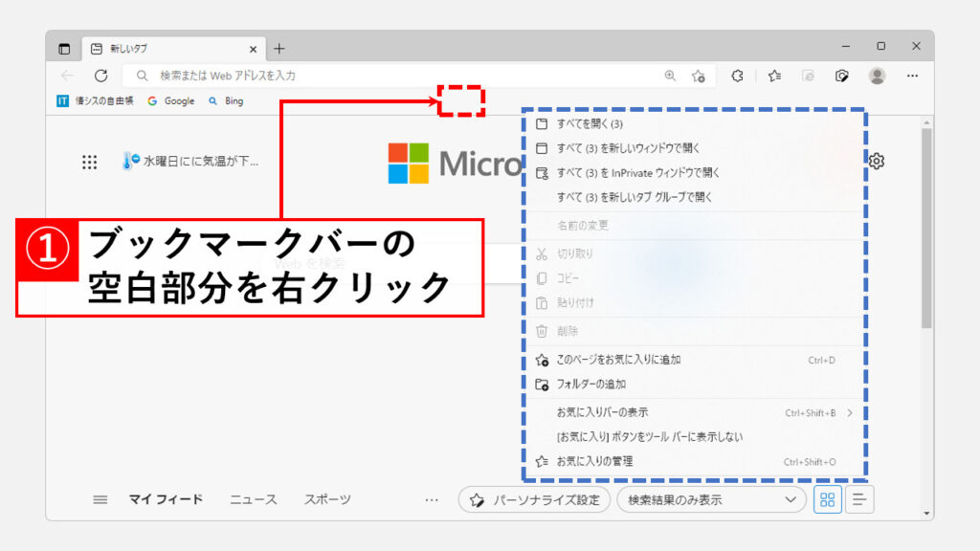Image resolution: width=980 pixels, height=551 pixels.
Task: Click the パーソナライズ設定 button
Action: 534,499
